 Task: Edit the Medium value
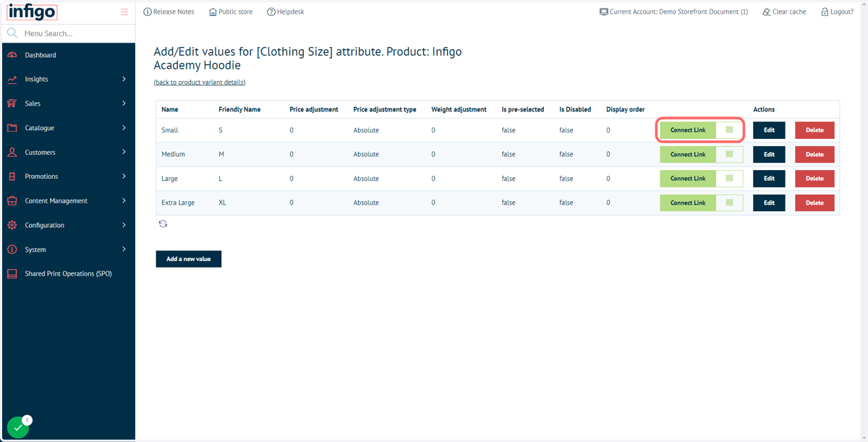tap(769, 154)
